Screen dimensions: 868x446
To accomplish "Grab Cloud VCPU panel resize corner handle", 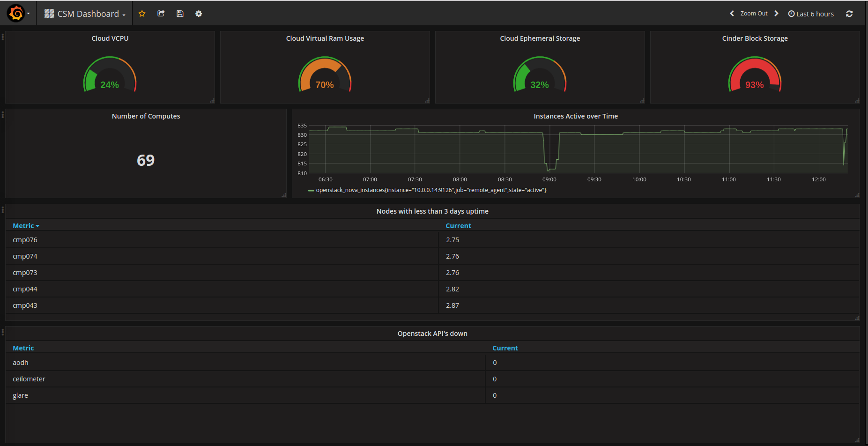I will (212, 101).
